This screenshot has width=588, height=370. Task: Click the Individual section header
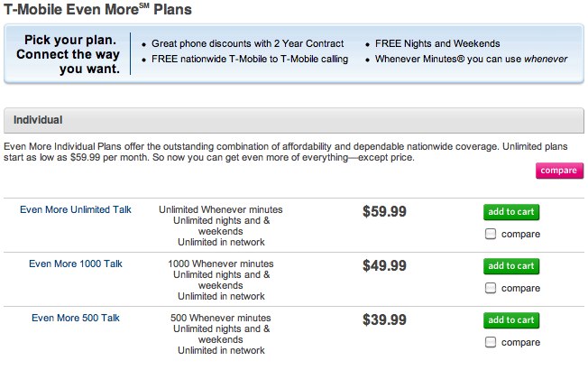[x=38, y=119]
